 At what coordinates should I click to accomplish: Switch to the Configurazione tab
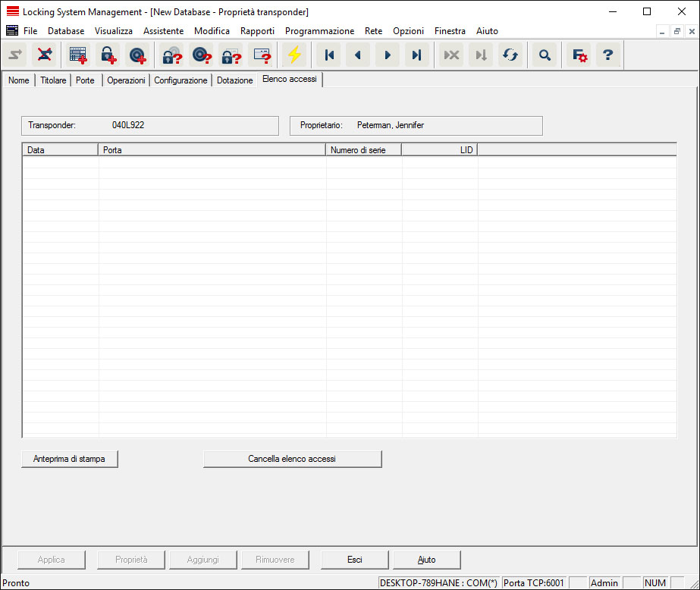pos(180,80)
